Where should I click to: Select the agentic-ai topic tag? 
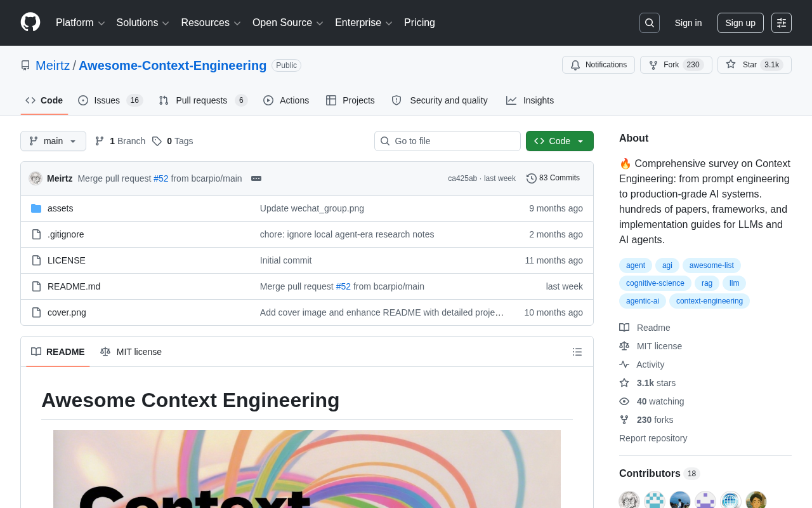(x=643, y=301)
